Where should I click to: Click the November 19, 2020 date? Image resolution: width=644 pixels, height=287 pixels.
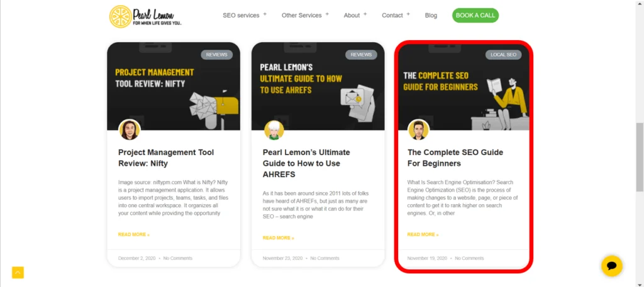pyautogui.click(x=427, y=258)
